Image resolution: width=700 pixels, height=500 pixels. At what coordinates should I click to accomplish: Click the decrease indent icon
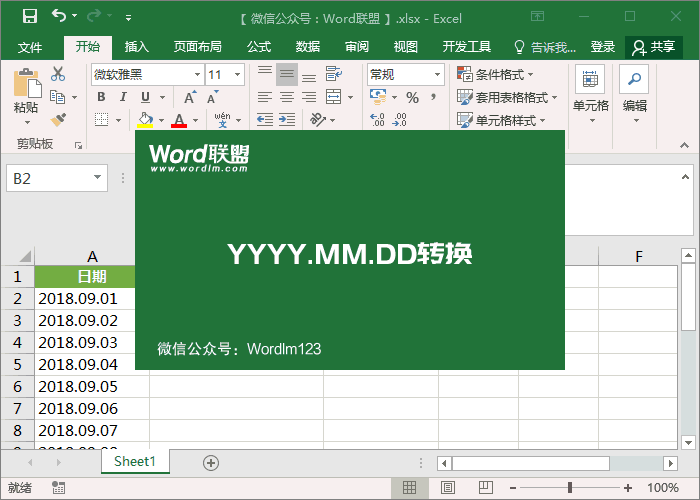coord(265,120)
